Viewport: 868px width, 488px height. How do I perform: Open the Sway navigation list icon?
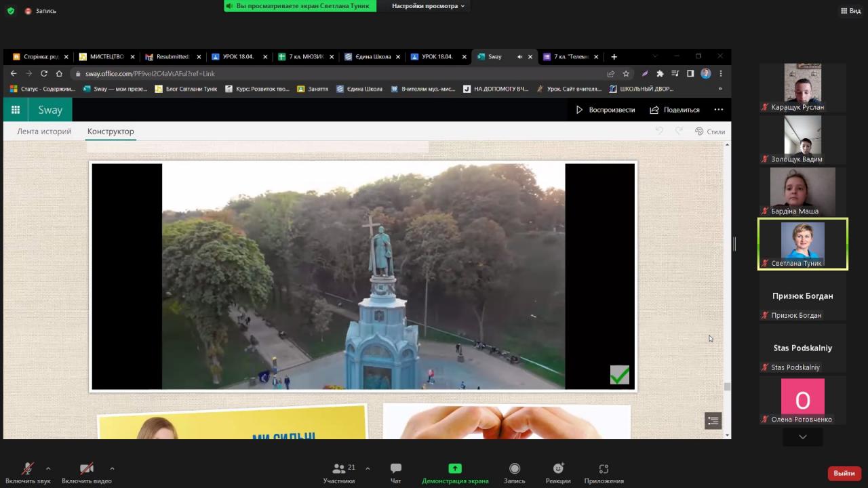pos(713,421)
